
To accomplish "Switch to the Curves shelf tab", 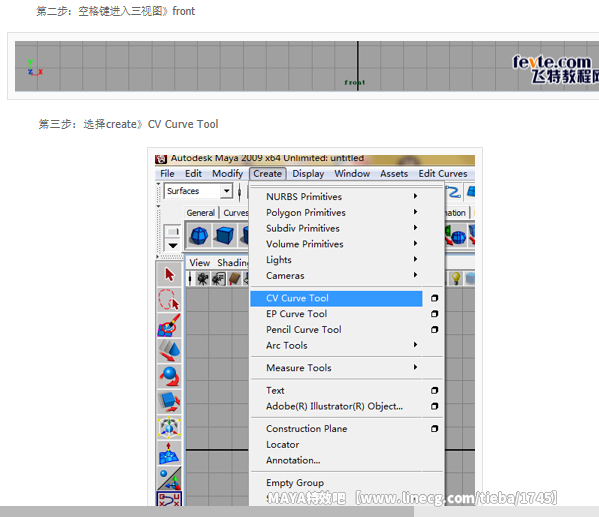I will point(235,213).
